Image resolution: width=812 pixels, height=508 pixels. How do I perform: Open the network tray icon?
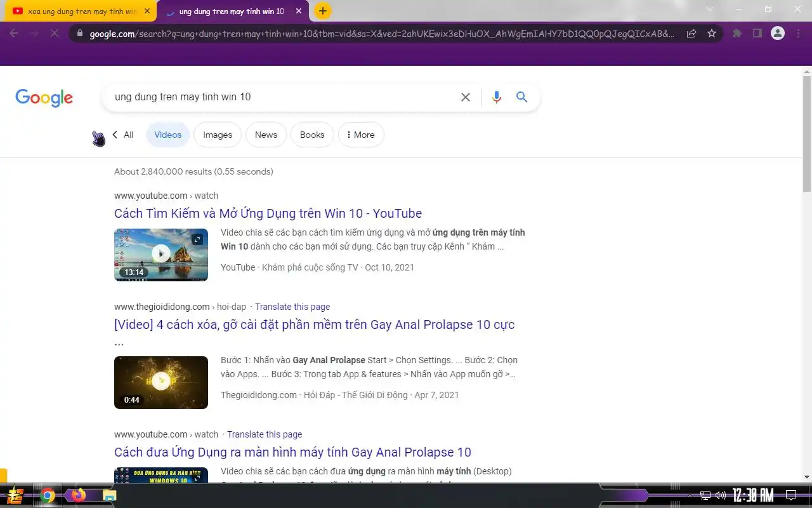click(705, 495)
